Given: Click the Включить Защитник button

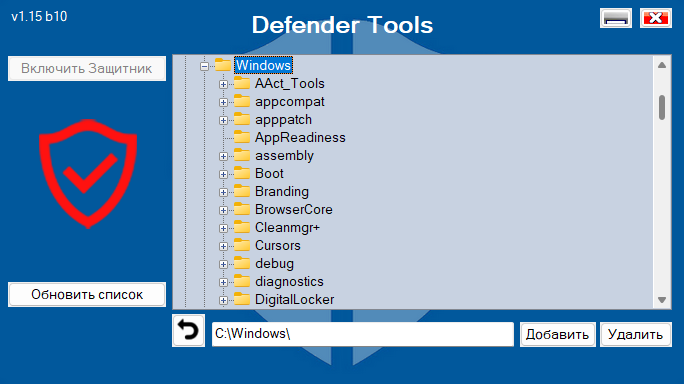Looking at the screenshot, I should tap(87, 69).
